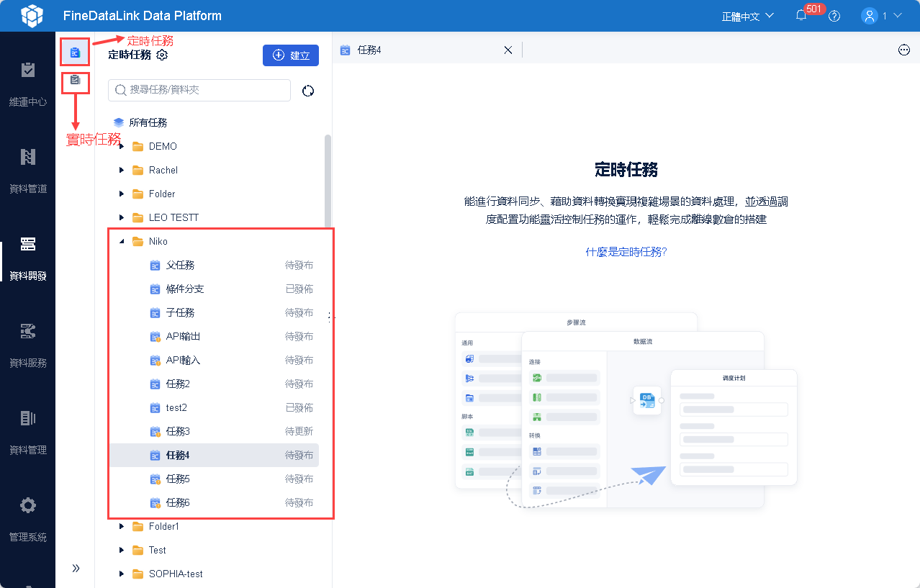Open the 什麼是定時任務? link

(x=626, y=252)
